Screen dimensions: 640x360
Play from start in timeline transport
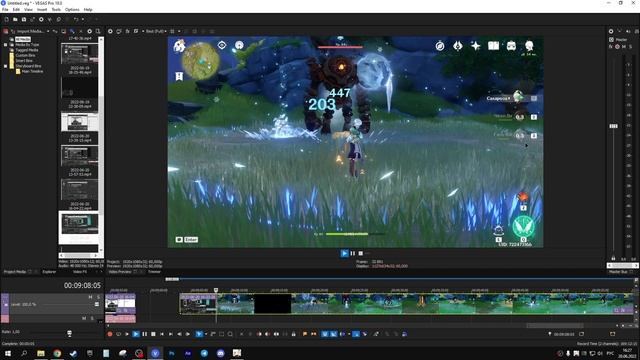click(127, 334)
